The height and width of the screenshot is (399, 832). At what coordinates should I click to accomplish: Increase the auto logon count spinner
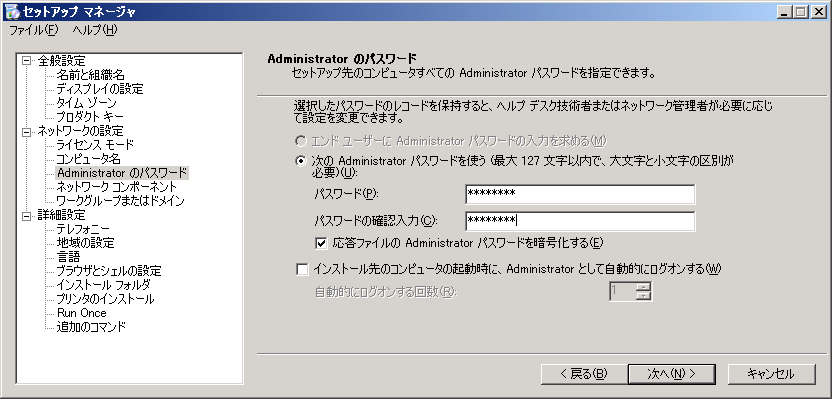643,286
